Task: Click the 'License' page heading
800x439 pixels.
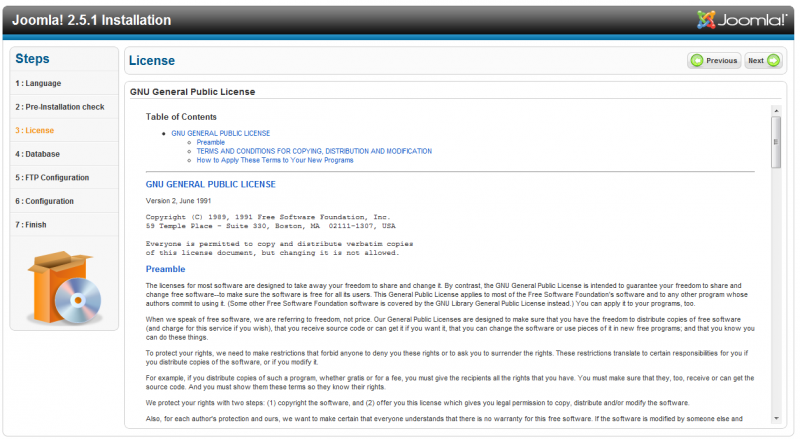Action: click(x=152, y=61)
